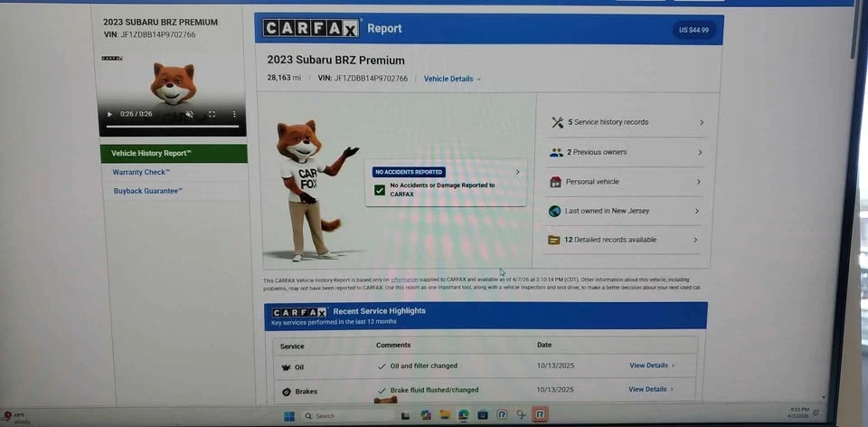Expand the 5 Service history records row
The image size is (868, 427).
[x=627, y=122]
